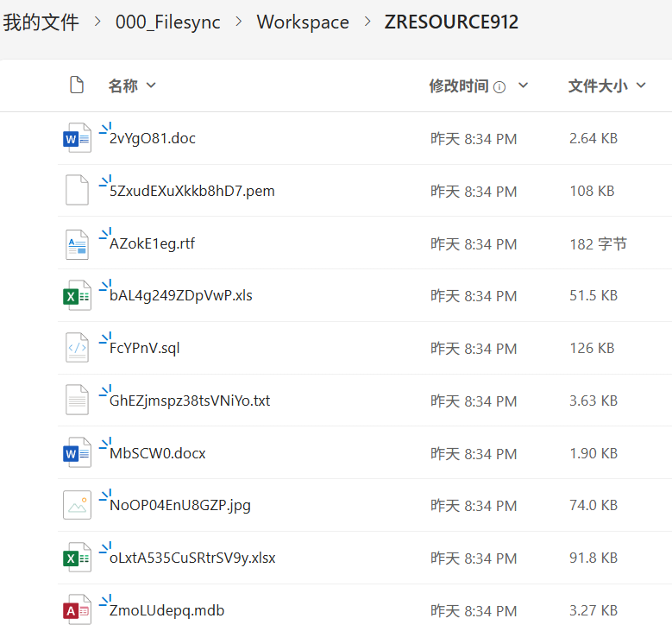Open file GhEZjmspz38tsVNiYo.txt
This screenshot has width=672, height=631.
click(190, 401)
